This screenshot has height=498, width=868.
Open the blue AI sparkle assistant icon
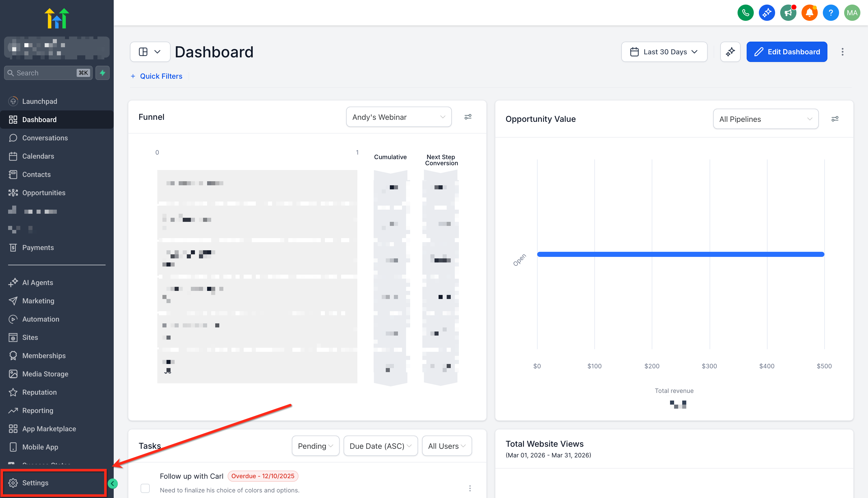(766, 13)
